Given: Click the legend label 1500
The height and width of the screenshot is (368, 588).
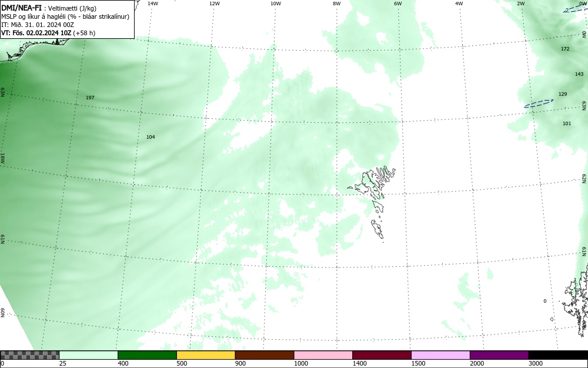Looking at the screenshot, I should coord(418,363).
